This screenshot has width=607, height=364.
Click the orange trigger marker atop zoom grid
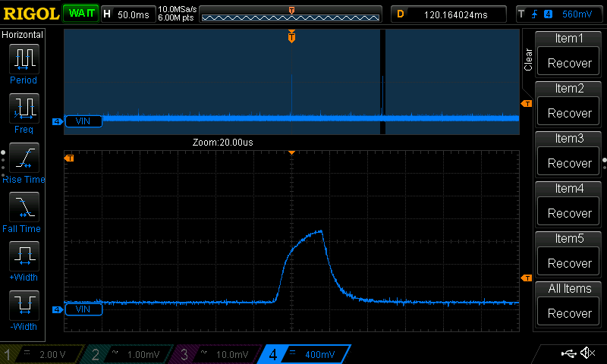[x=291, y=152]
